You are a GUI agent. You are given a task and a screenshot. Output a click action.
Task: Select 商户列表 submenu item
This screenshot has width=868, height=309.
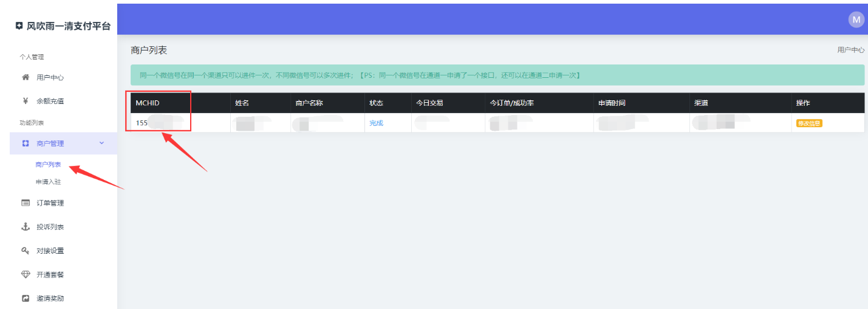click(x=49, y=164)
